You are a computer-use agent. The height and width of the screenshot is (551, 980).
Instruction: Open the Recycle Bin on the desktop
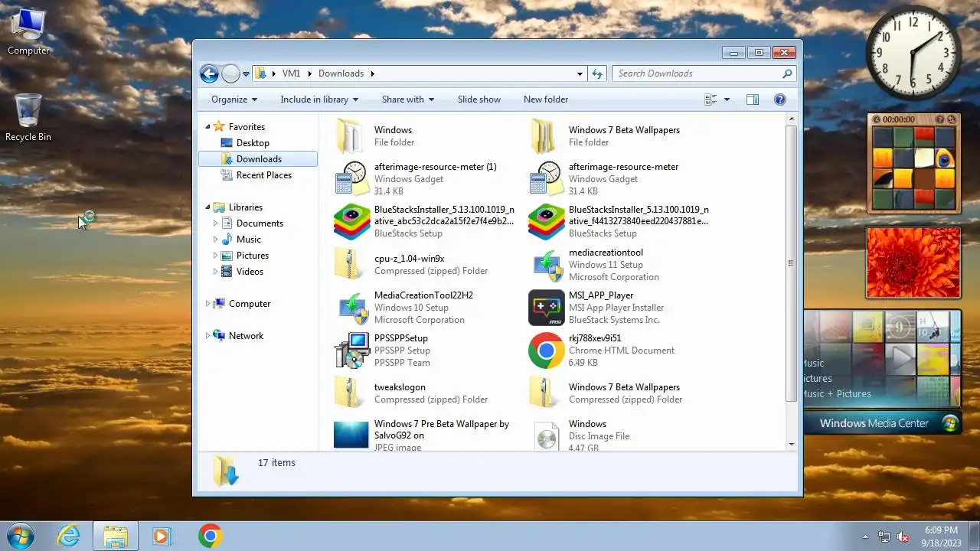(28, 117)
